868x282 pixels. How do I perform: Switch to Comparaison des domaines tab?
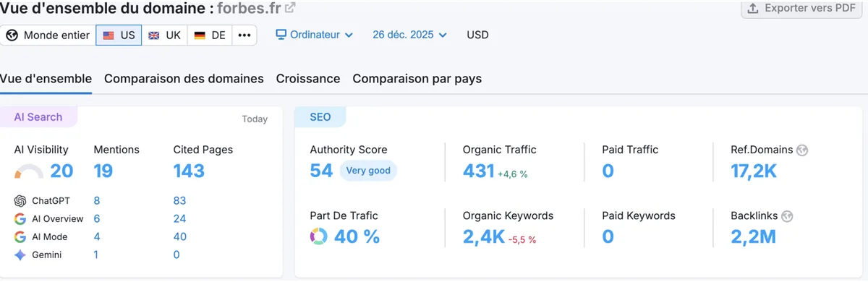pos(184,79)
